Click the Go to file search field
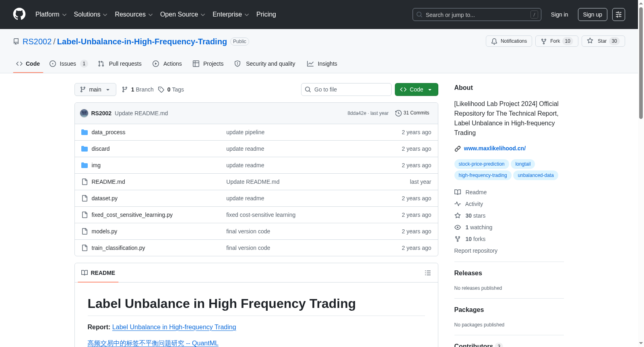This screenshot has height=347, width=644. pos(346,89)
